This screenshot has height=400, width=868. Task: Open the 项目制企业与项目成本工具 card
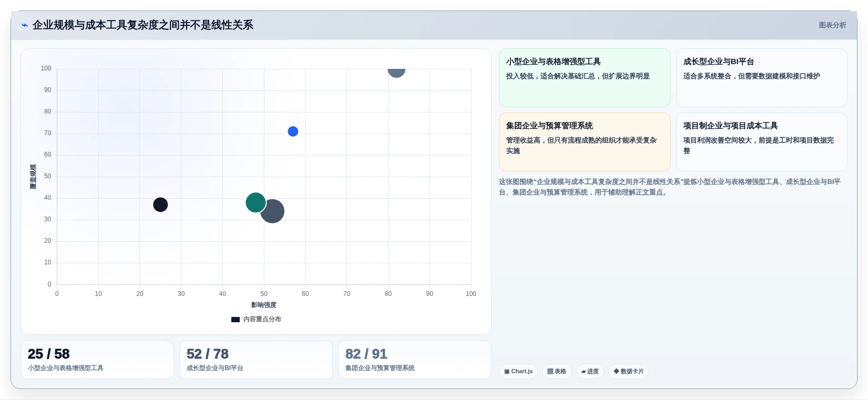[761, 142]
